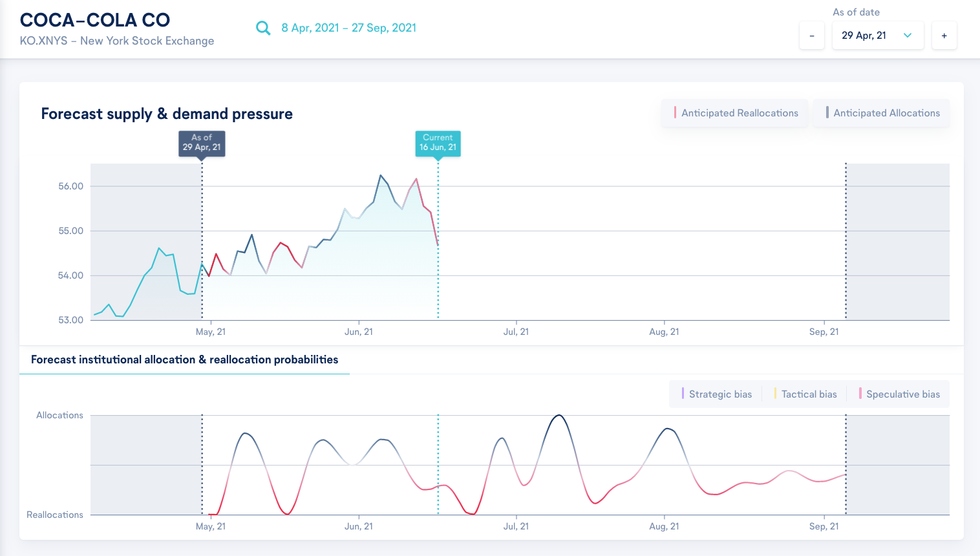This screenshot has height=556, width=980.
Task: Click the COCA-COLA CO title
Action: tap(95, 20)
